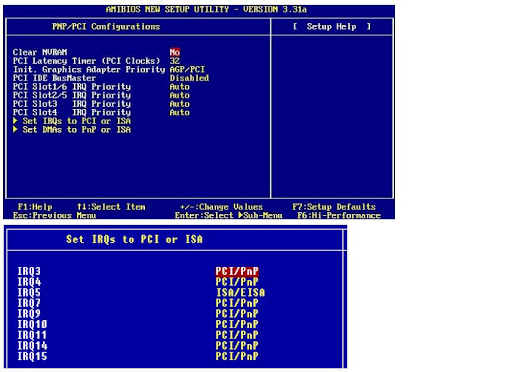Change Auto value for PCI Slot3 IRQ

[180, 104]
